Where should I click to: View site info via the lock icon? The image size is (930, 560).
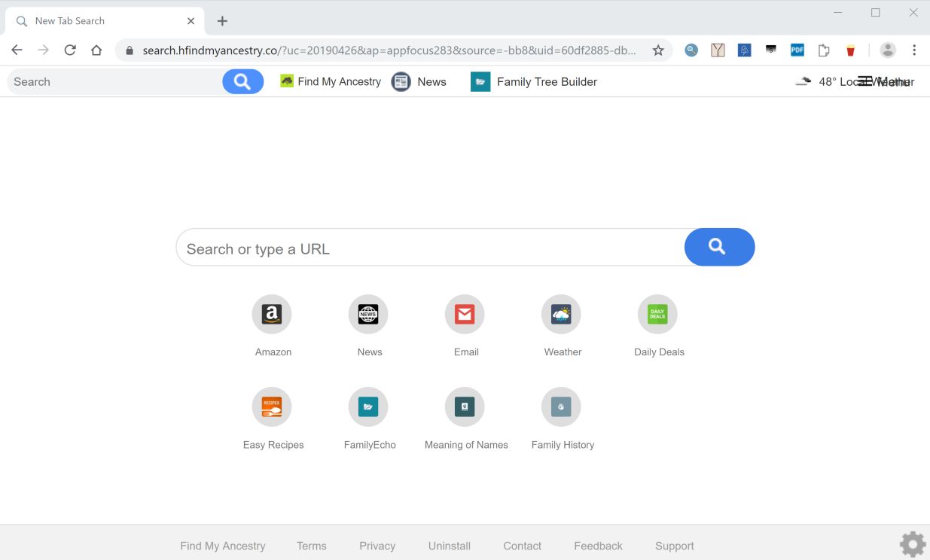[x=129, y=50]
